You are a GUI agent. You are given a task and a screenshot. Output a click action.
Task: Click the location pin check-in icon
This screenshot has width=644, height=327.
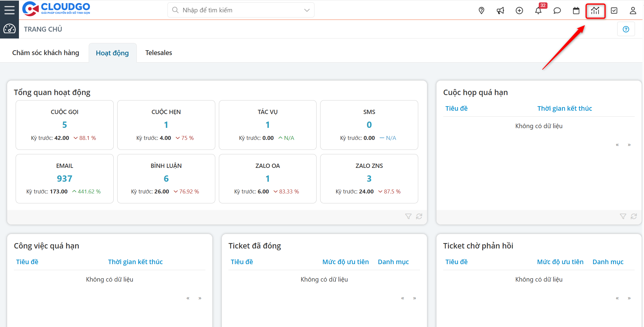click(x=481, y=11)
